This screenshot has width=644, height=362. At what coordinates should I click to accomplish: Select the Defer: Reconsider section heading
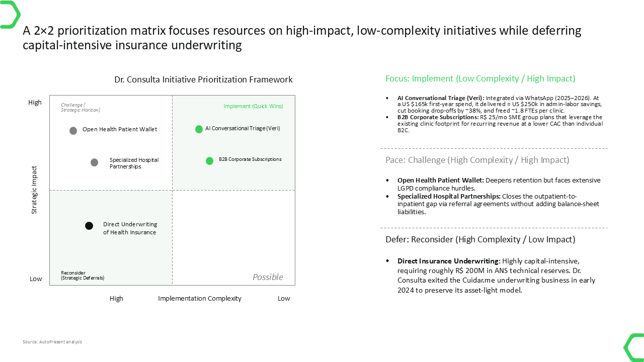tap(480, 239)
